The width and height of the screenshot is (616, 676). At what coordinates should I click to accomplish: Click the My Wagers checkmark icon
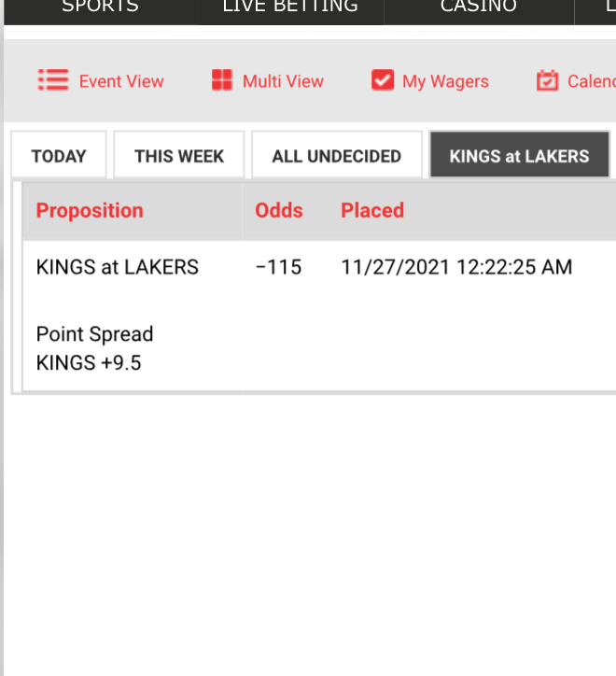click(383, 80)
